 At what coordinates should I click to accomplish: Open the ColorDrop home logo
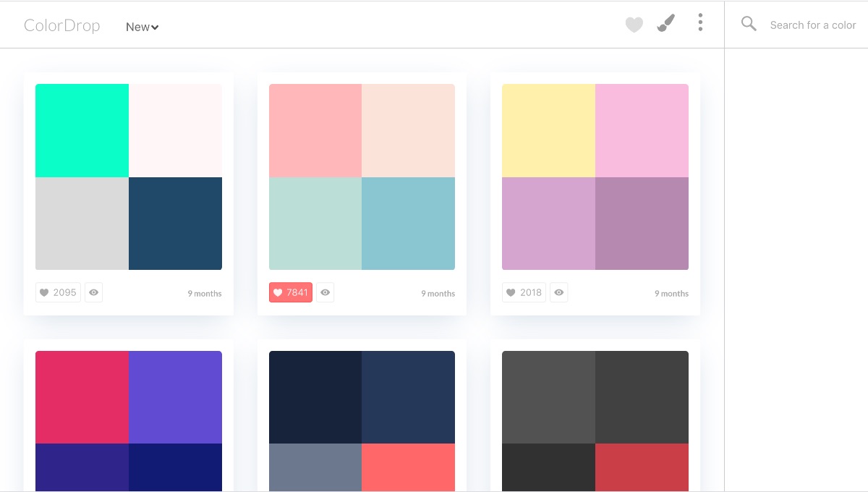[61, 26]
